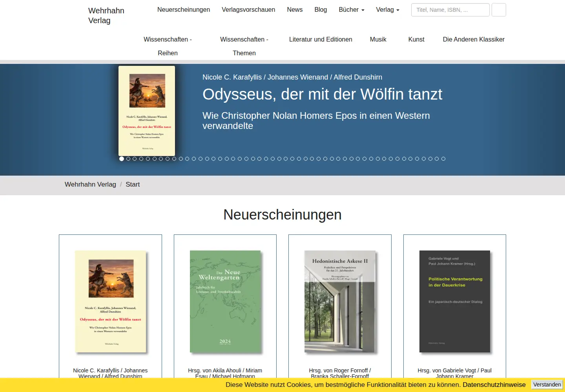The height and width of the screenshot is (392, 565).
Task: Select the first carousel indicator dot
Action: pyautogui.click(x=122, y=159)
